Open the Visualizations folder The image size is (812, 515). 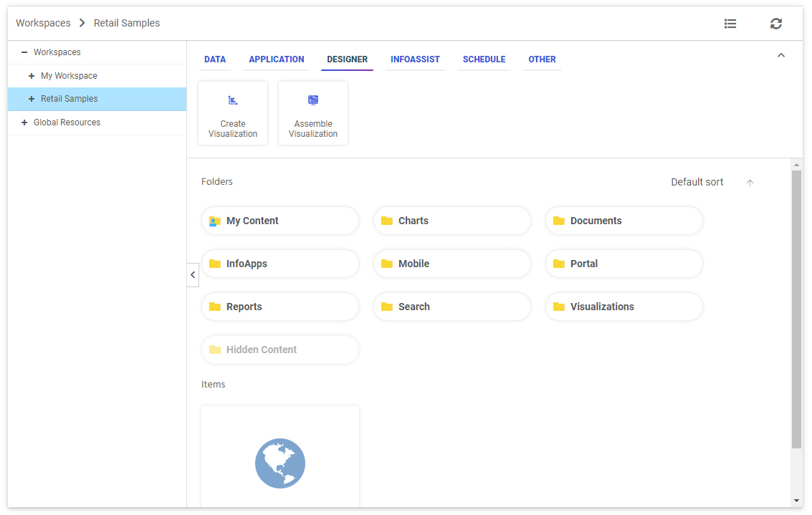click(624, 307)
